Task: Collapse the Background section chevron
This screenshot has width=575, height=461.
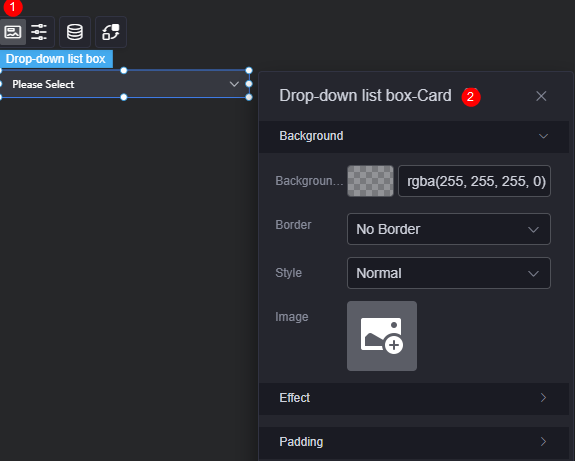Action: click(x=543, y=136)
